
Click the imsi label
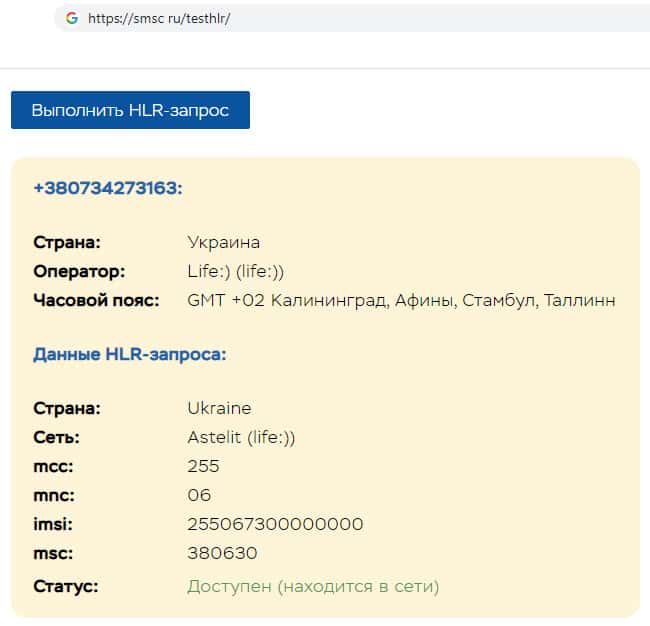coord(53,524)
